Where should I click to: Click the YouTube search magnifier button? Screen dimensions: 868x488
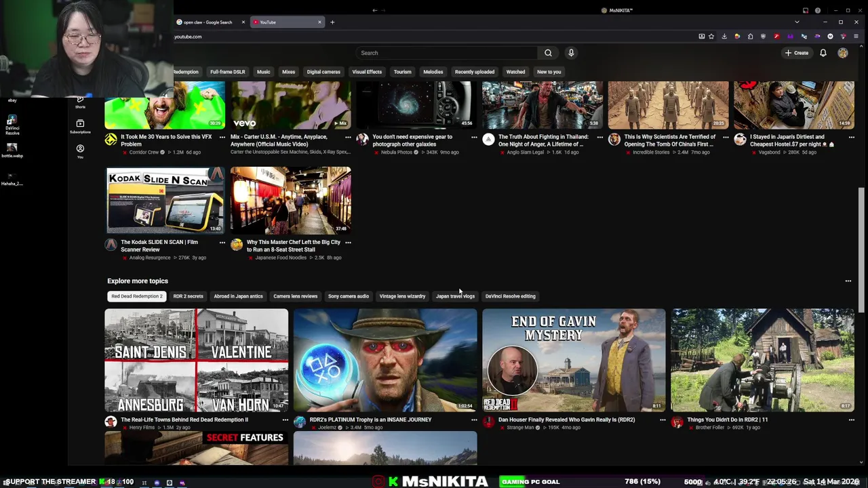(548, 53)
